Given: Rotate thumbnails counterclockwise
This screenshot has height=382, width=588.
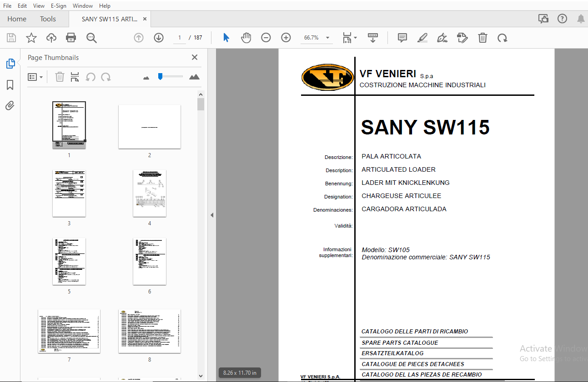Looking at the screenshot, I should click(90, 77).
